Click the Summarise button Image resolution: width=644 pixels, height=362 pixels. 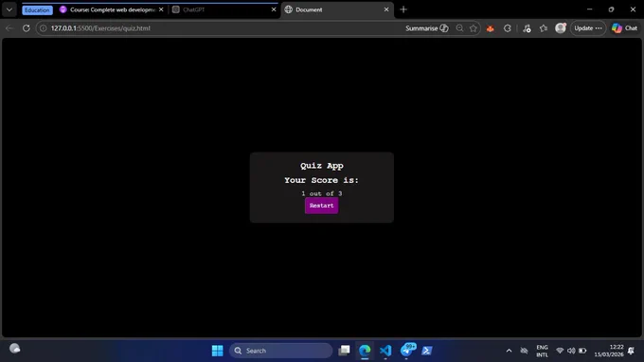pos(426,28)
